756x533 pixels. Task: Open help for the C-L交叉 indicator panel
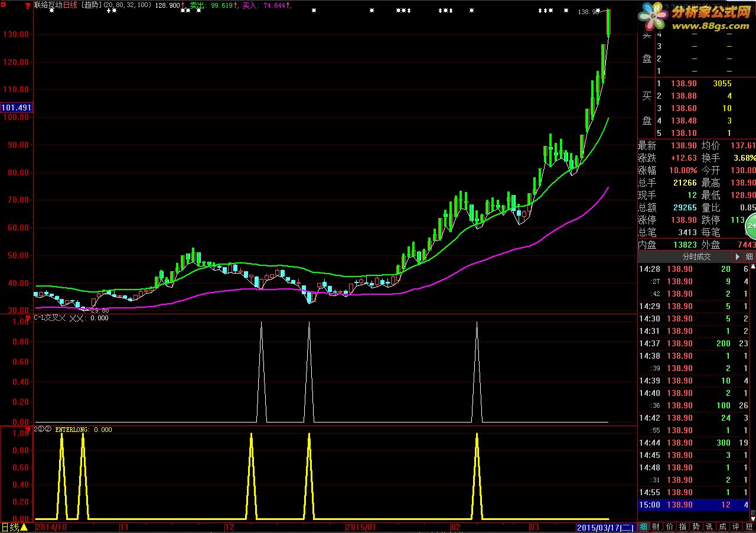tap(28, 318)
